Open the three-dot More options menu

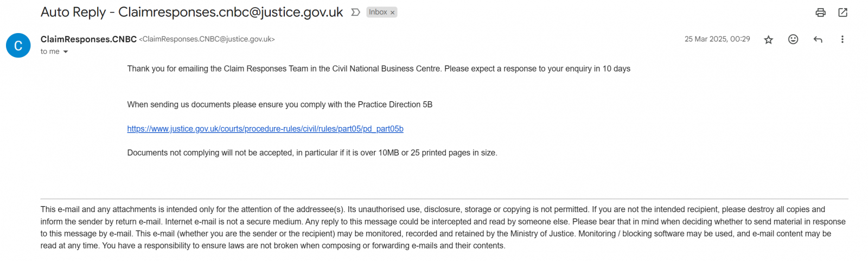tap(842, 39)
